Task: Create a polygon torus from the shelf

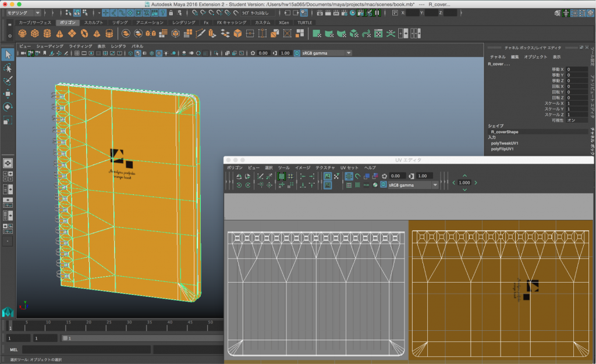Action: click(84, 33)
